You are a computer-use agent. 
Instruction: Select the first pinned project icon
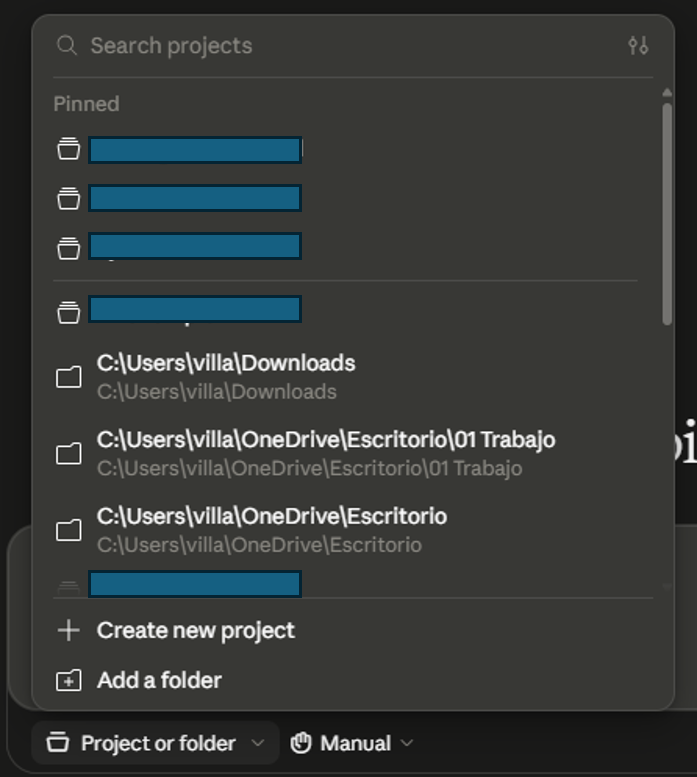[68, 149]
